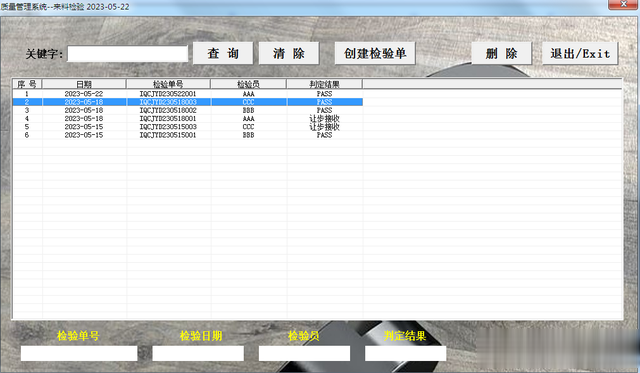640x373 pixels.
Task: Click the 序号 column header
Action: point(27,84)
